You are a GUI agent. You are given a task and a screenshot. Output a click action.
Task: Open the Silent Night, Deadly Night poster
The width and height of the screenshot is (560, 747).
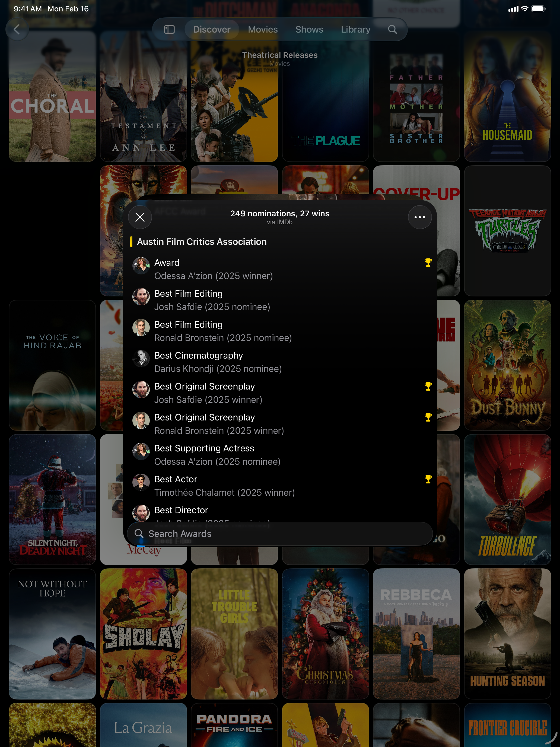click(x=52, y=499)
